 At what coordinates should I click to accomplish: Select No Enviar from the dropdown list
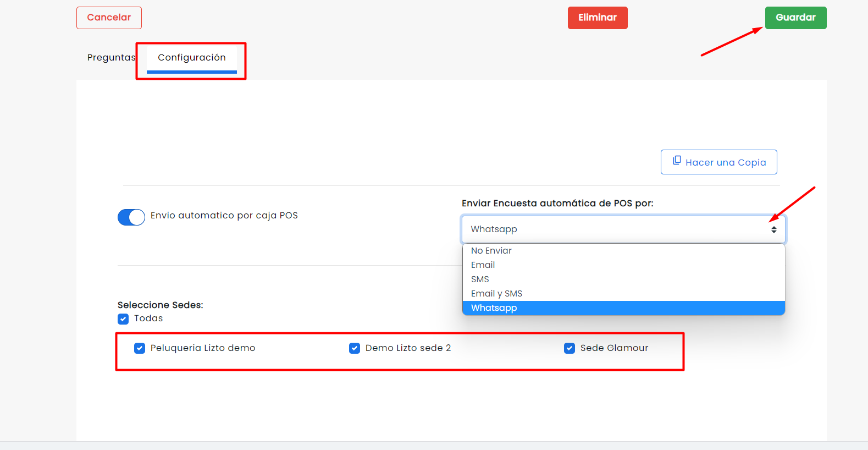(x=623, y=251)
